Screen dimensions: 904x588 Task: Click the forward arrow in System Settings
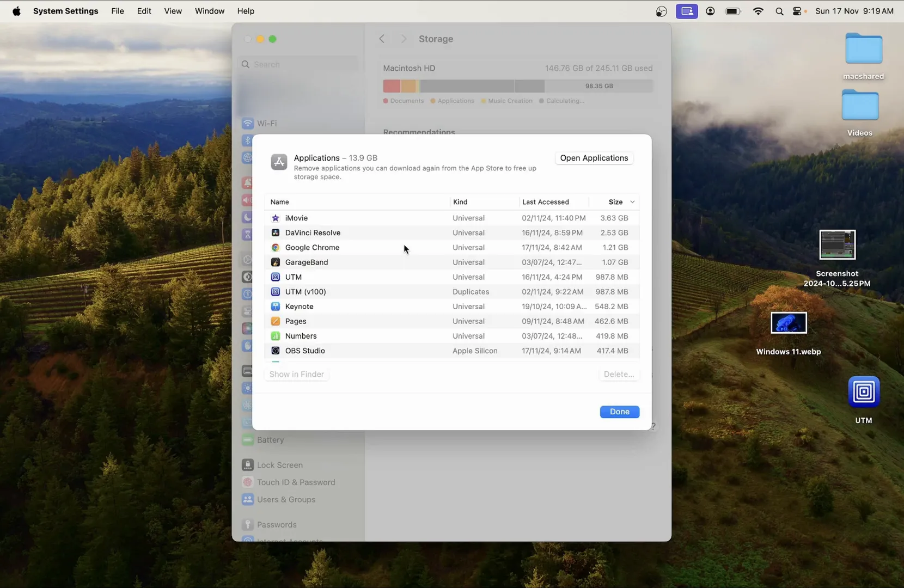click(404, 39)
